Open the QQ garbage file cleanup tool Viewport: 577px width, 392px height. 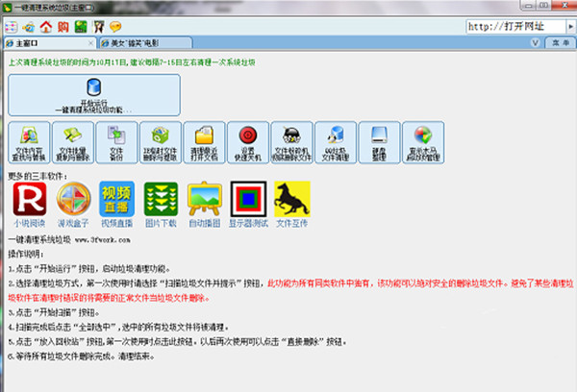(x=336, y=143)
